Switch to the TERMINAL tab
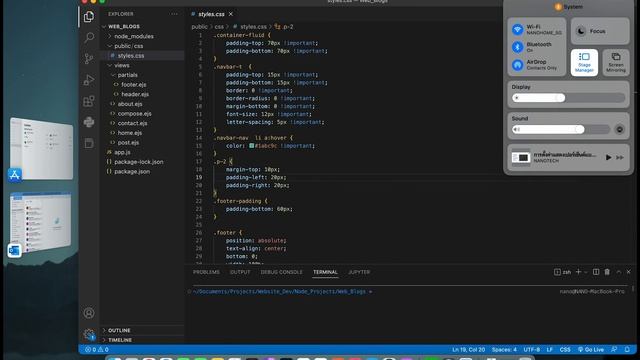This screenshot has width=640, height=360. [x=325, y=272]
